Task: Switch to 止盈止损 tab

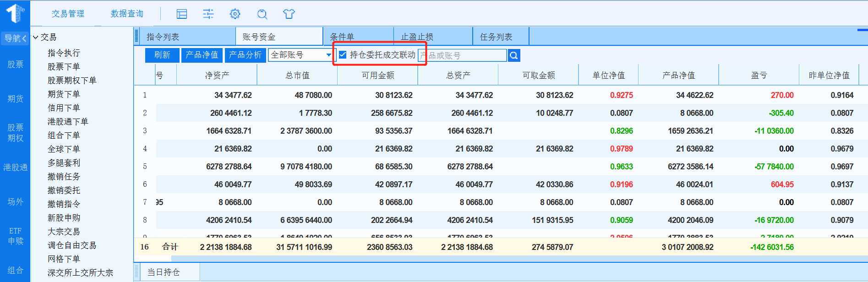Action: click(433, 37)
